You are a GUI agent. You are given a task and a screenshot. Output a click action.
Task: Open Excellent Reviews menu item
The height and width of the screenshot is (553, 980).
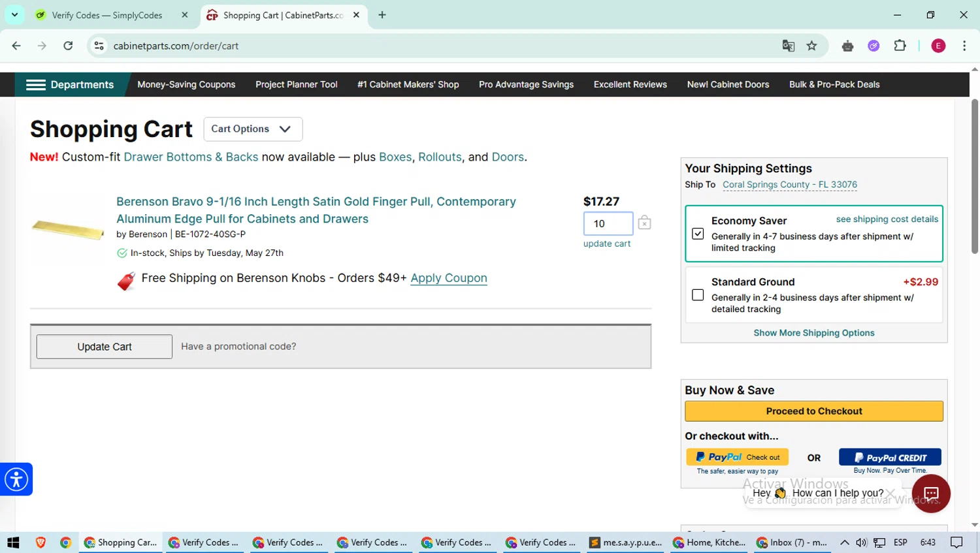(630, 85)
